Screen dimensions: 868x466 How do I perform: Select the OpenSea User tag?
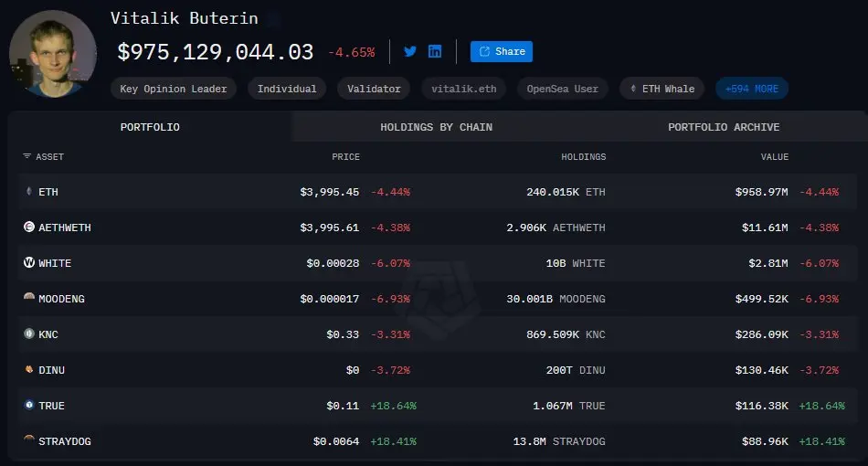(x=563, y=89)
